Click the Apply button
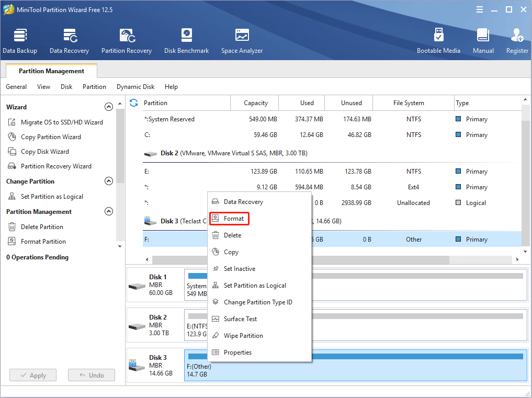This screenshot has height=398, width=532. pos(32,375)
